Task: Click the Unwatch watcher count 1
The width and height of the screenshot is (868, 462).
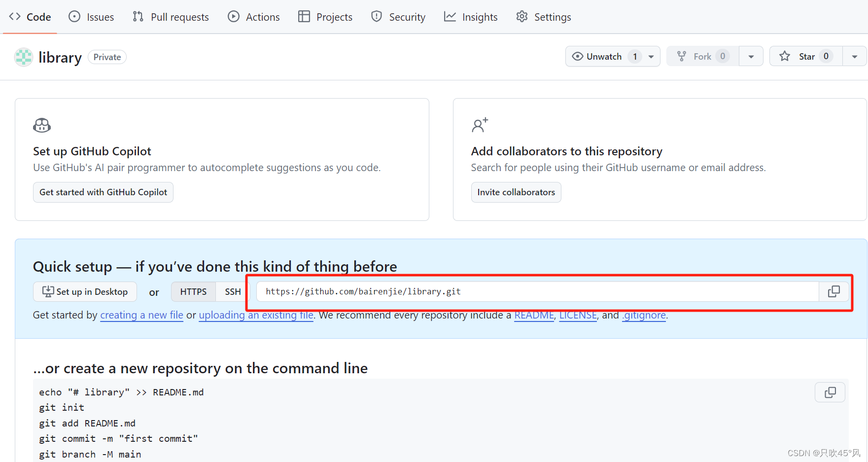Action: (635, 56)
